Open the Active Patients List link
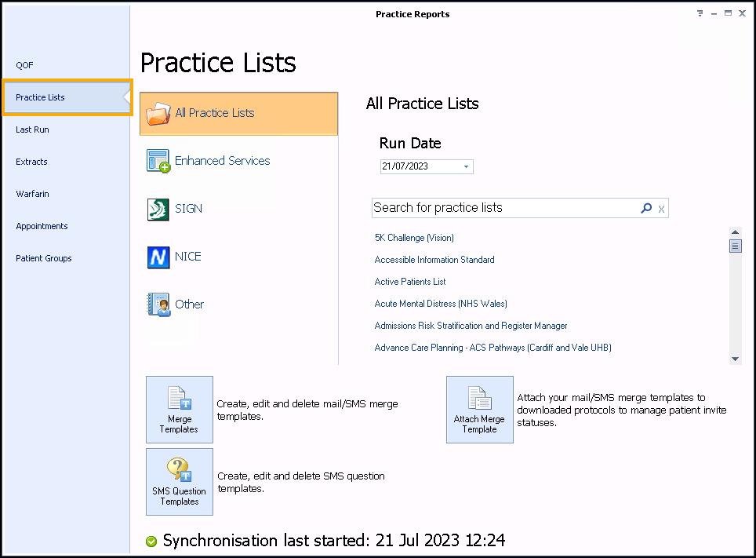 point(410,282)
